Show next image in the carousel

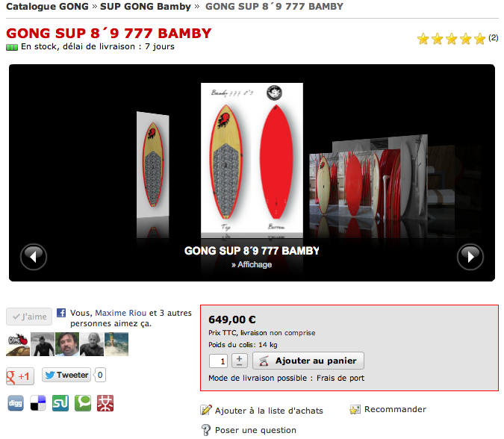(x=470, y=257)
